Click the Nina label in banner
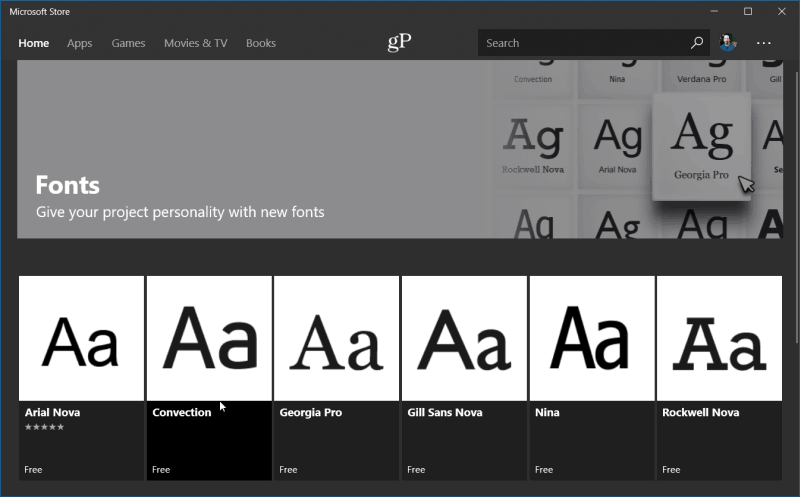Screen dimensions: 800x497 coord(617,79)
